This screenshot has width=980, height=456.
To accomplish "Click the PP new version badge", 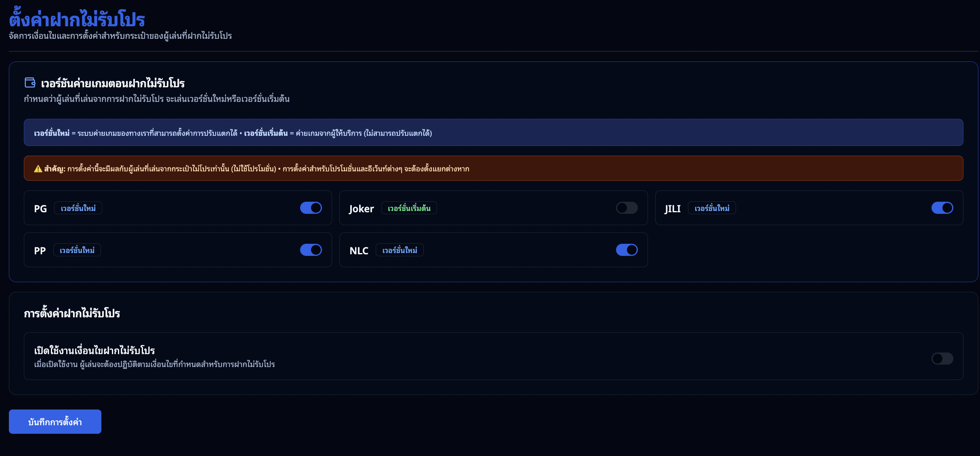I will [x=77, y=250].
